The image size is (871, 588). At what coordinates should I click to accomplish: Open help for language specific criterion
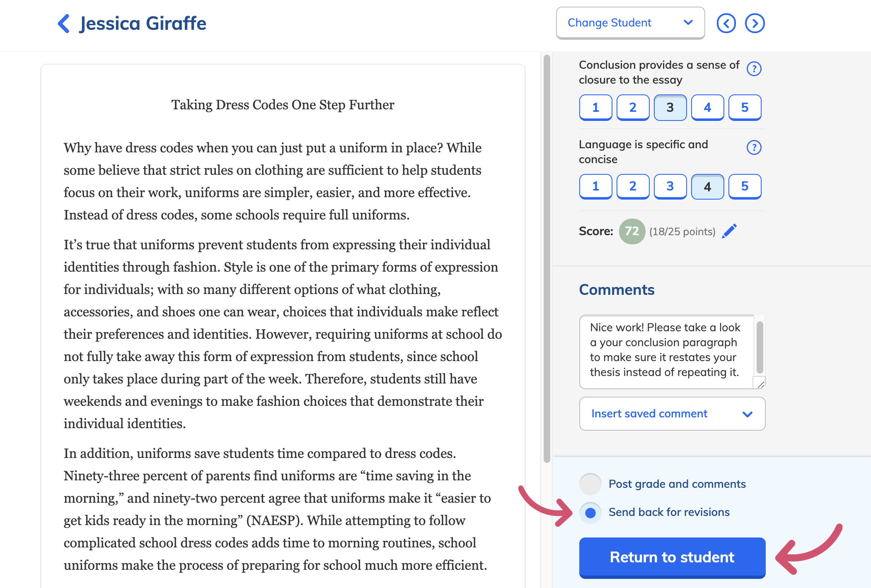click(x=754, y=147)
